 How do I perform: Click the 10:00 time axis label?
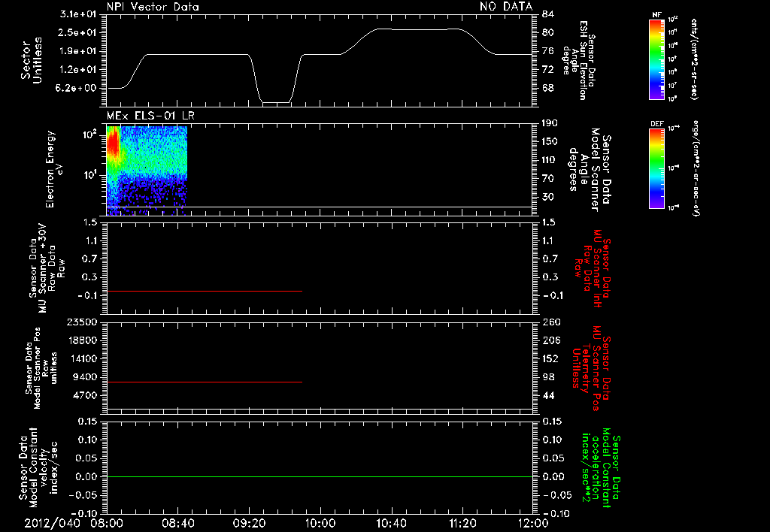click(x=320, y=523)
